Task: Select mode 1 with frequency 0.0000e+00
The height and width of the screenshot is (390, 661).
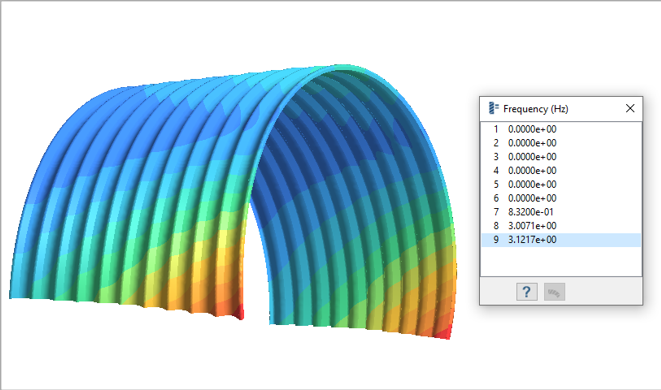Action: [x=561, y=129]
